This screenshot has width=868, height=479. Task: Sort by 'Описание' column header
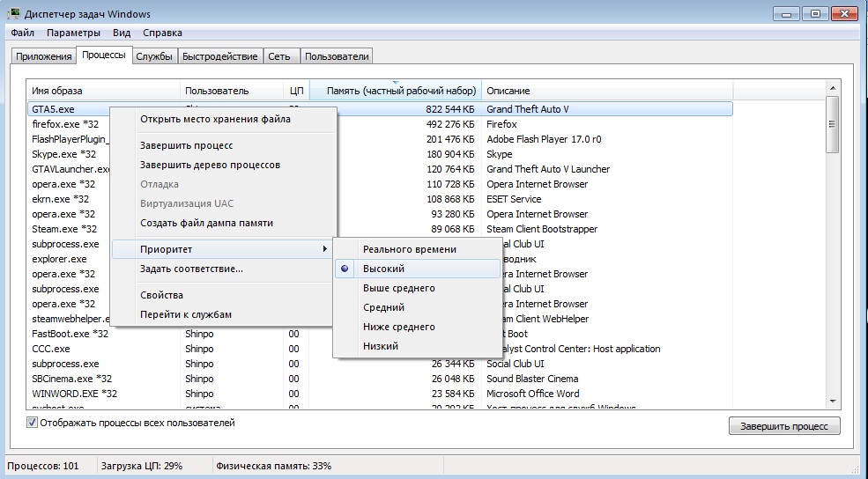607,91
